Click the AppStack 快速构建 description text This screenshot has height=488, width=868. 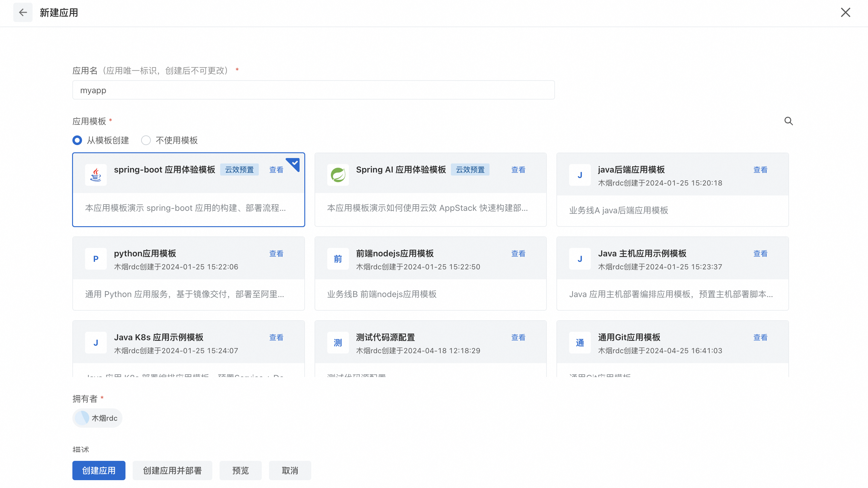pyautogui.click(x=427, y=208)
